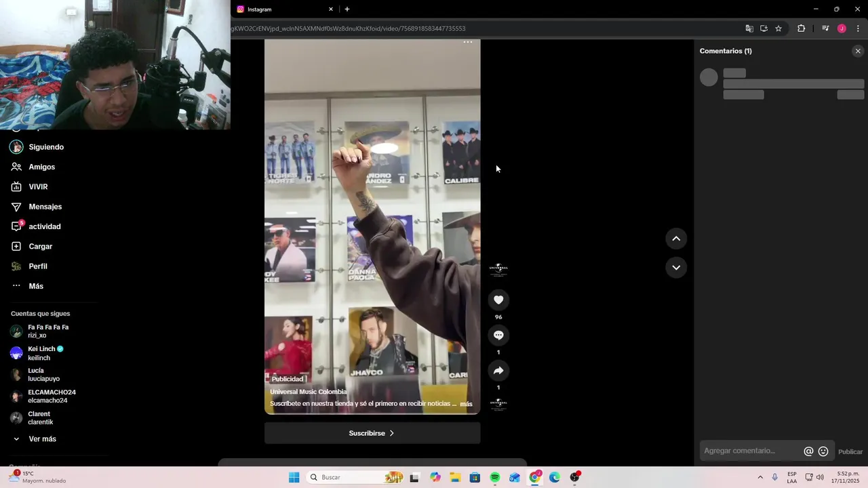The height and width of the screenshot is (488, 868).
Task: Open Spotify from the taskbar
Action: [495, 478]
